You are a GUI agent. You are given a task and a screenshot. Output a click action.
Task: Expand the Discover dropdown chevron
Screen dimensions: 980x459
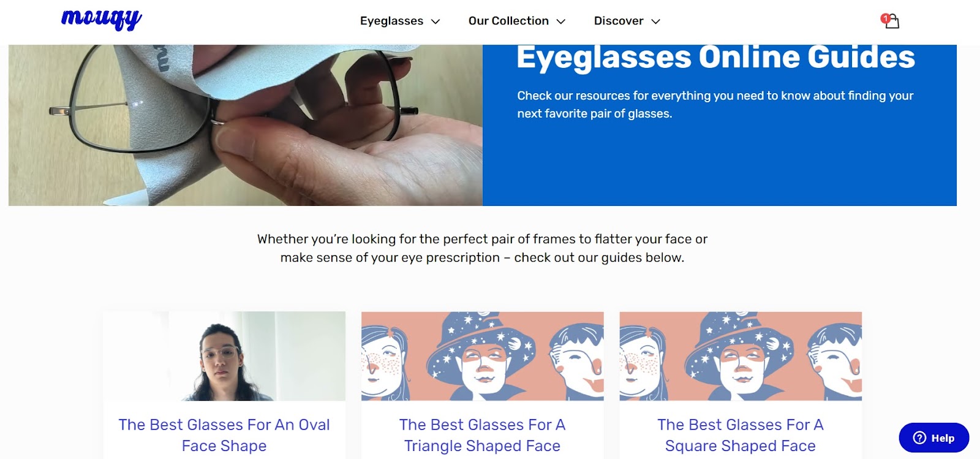(655, 21)
